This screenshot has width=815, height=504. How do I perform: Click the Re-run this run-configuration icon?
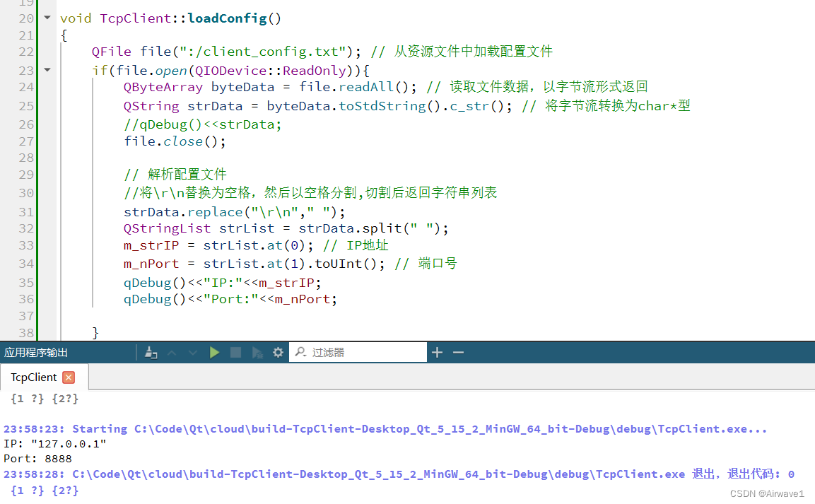point(257,351)
